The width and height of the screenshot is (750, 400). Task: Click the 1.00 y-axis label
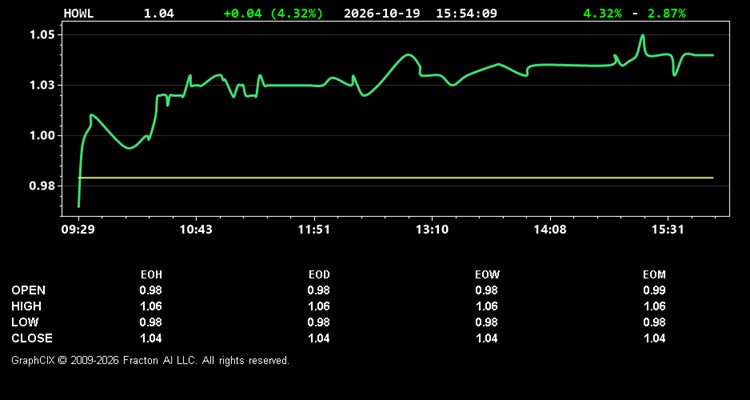pos(43,135)
